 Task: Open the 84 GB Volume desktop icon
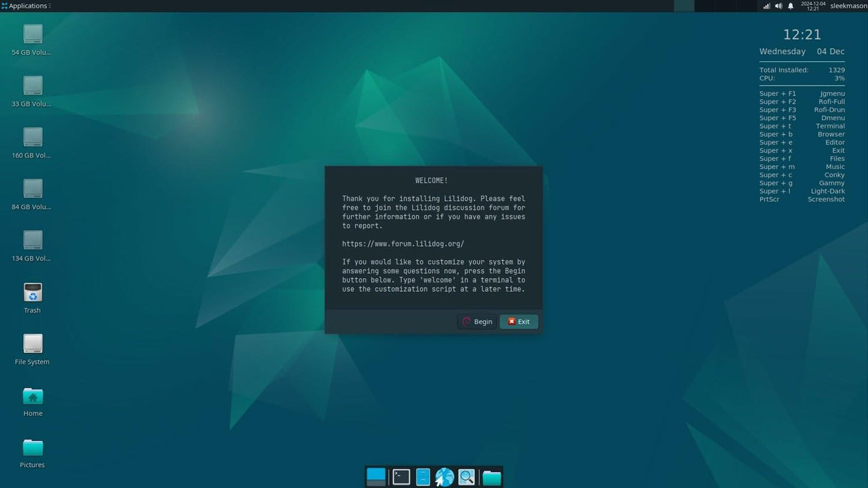[x=32, y=195]
